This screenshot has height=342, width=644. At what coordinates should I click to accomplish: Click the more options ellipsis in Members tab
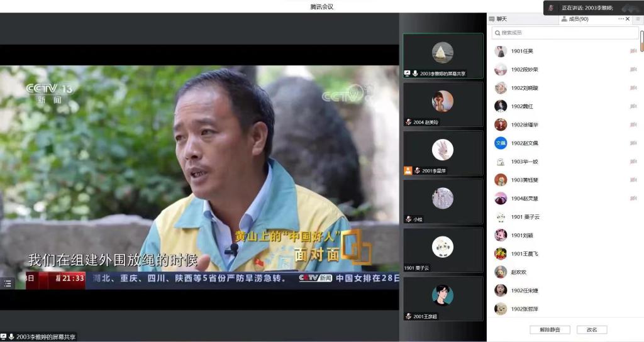[x=621, y=19]
